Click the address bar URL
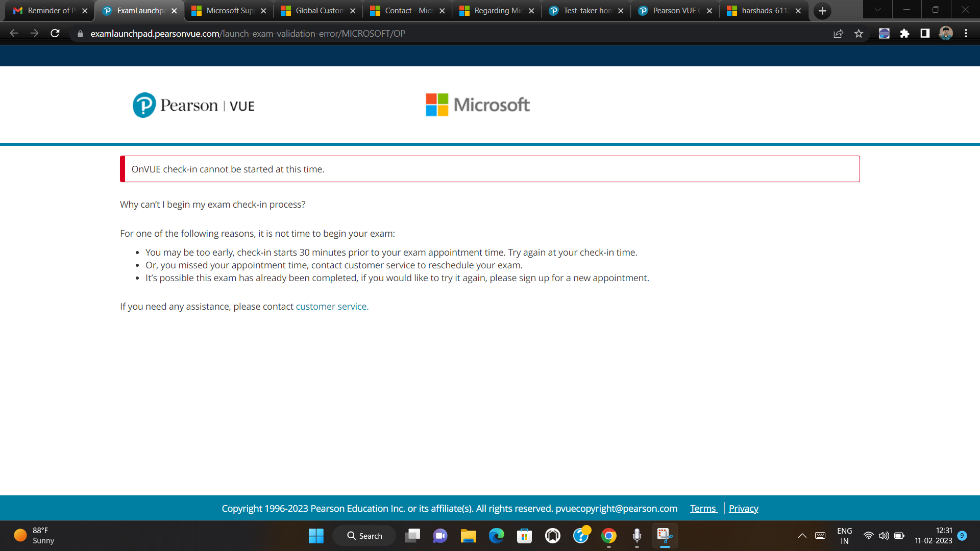 [248, 34]
